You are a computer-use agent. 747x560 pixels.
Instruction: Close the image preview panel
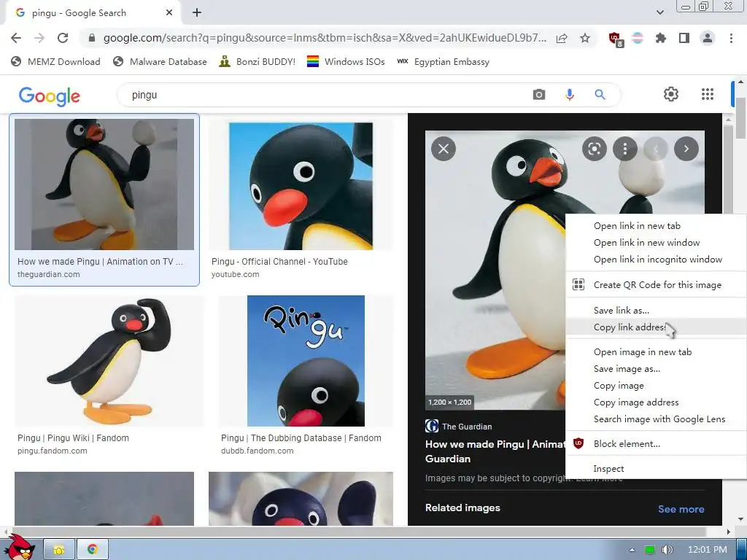[444, 149]
